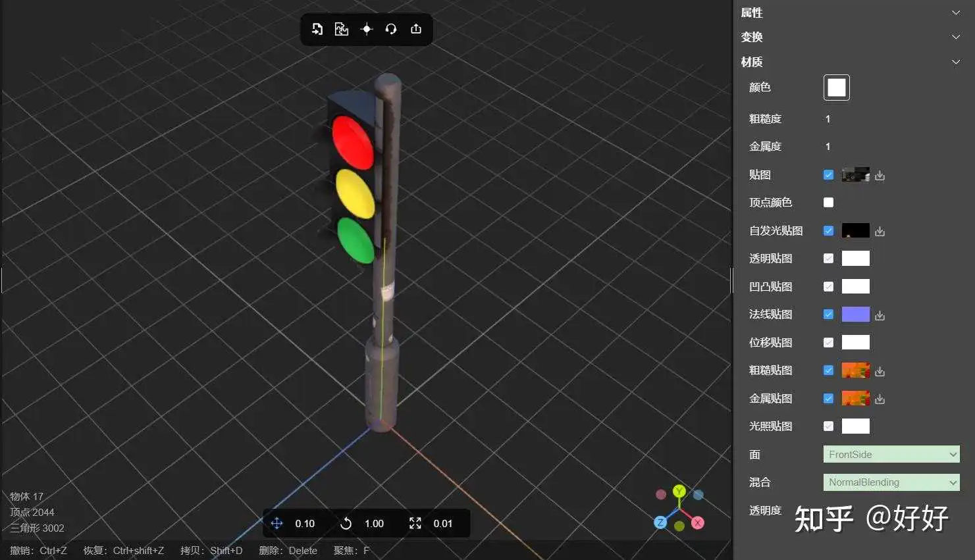The width and height of the screenshot is (975, 560).
Task: Toggle the 位移贴图 checkbox
Action: (828, 342)
